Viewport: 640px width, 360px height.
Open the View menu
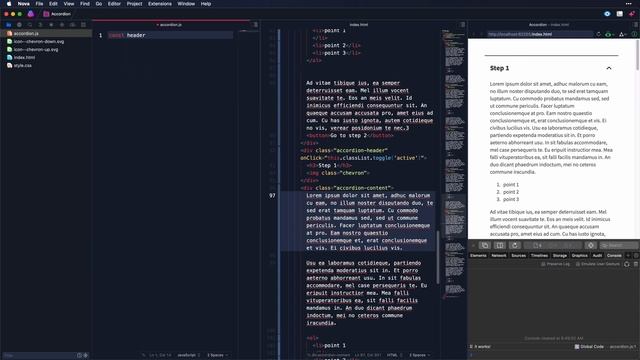69,4
